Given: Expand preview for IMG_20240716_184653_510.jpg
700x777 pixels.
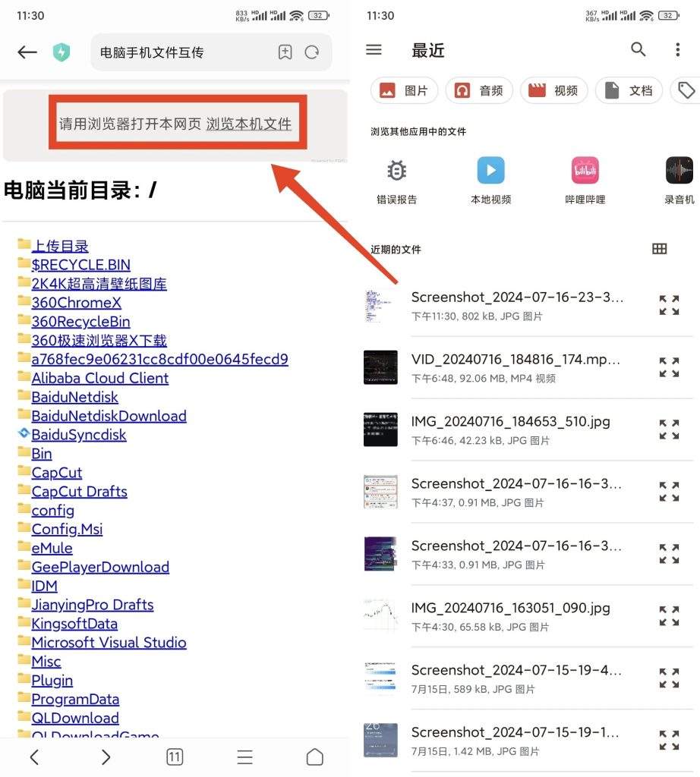Looking at the screenshot, I should (x=670, y=429).
